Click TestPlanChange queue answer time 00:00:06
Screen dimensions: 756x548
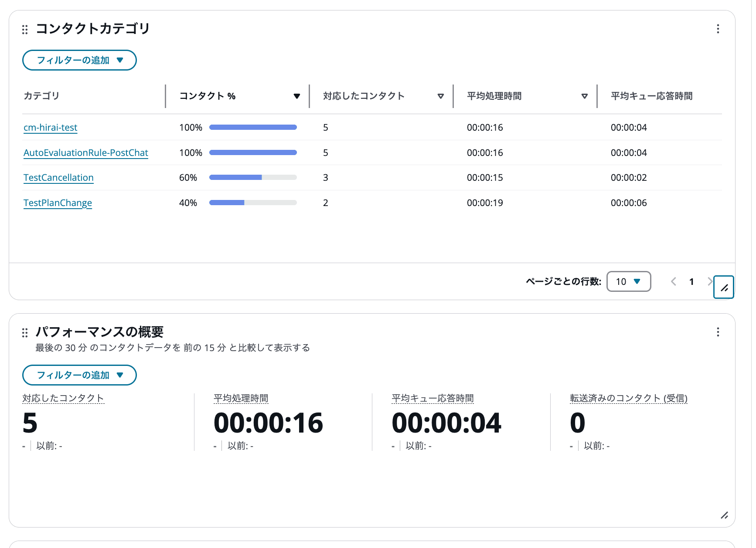pos(629,203)
